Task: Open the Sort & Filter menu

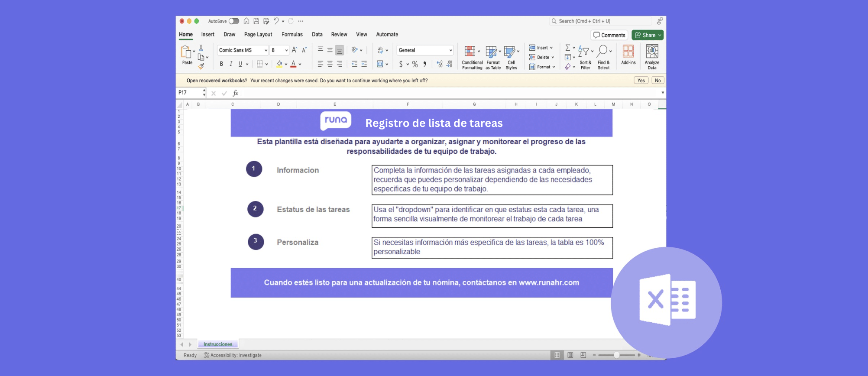Action: click(586, 57)
